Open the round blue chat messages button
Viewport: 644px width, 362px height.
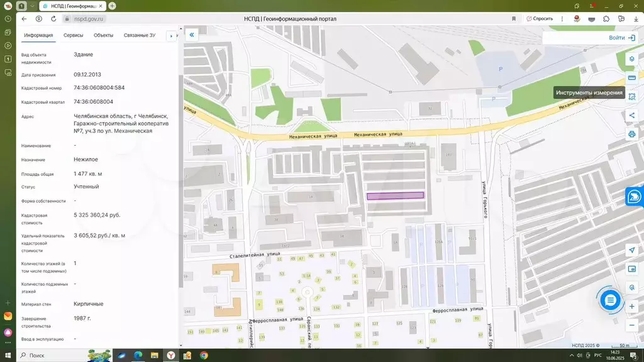coord(610,300)
